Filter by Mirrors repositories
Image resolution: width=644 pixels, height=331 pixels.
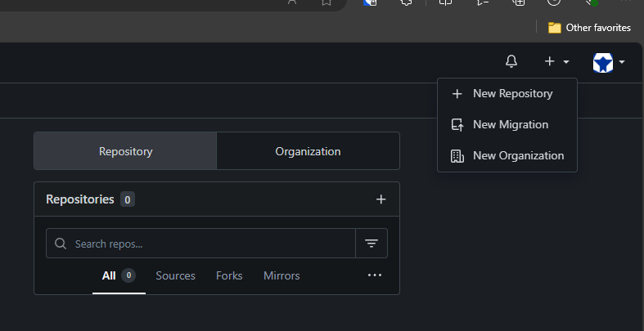(x=281, y=275)
